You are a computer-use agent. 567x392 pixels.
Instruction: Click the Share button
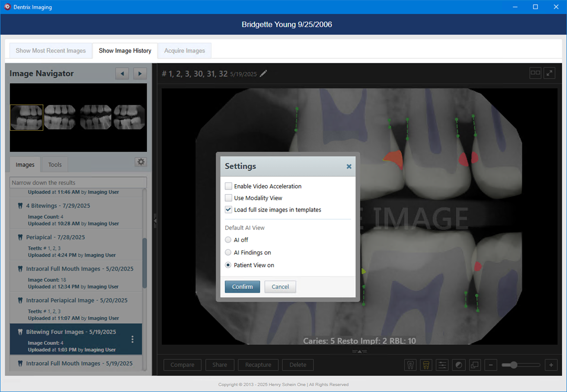220,365
